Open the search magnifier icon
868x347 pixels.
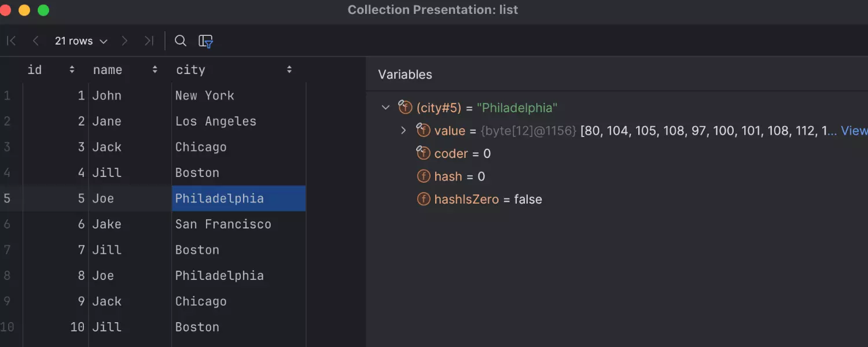click(x=181, y=40)
